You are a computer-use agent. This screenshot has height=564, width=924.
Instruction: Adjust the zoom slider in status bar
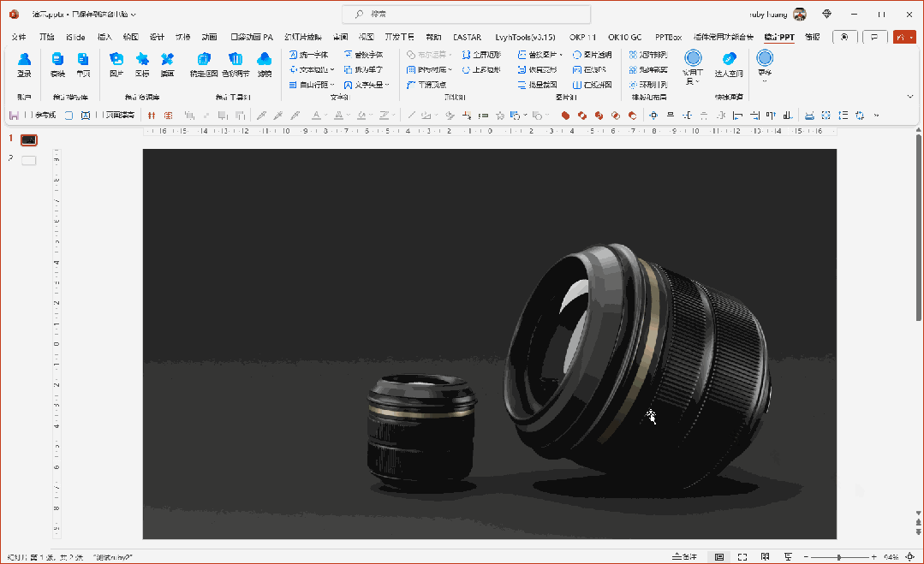point(840,557)
